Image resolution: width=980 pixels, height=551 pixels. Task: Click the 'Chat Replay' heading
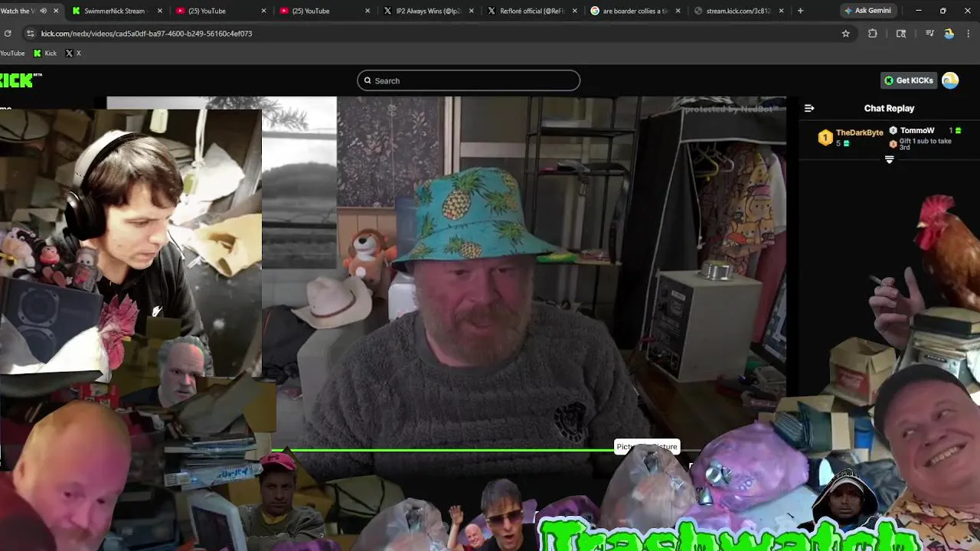click(889, 109)
